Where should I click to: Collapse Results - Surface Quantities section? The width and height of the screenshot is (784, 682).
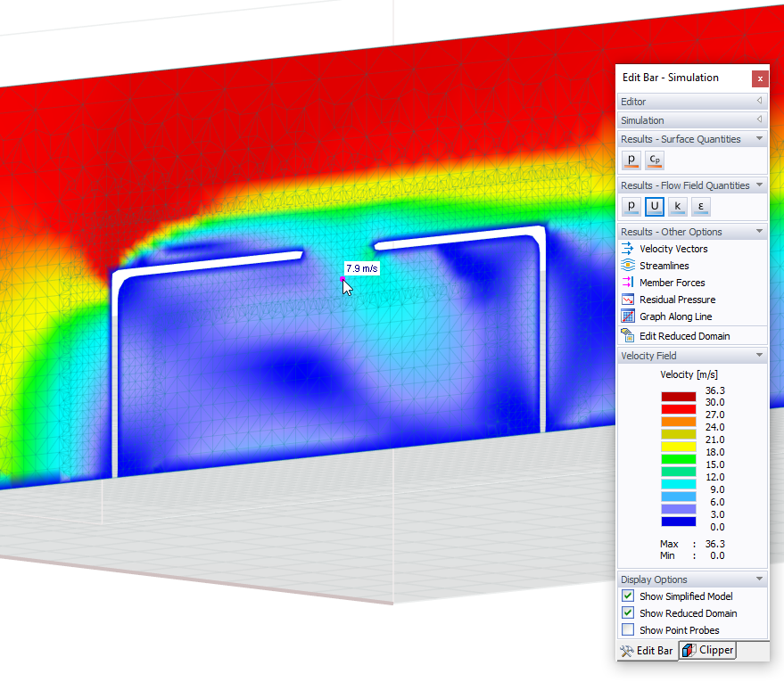(759, 138)
